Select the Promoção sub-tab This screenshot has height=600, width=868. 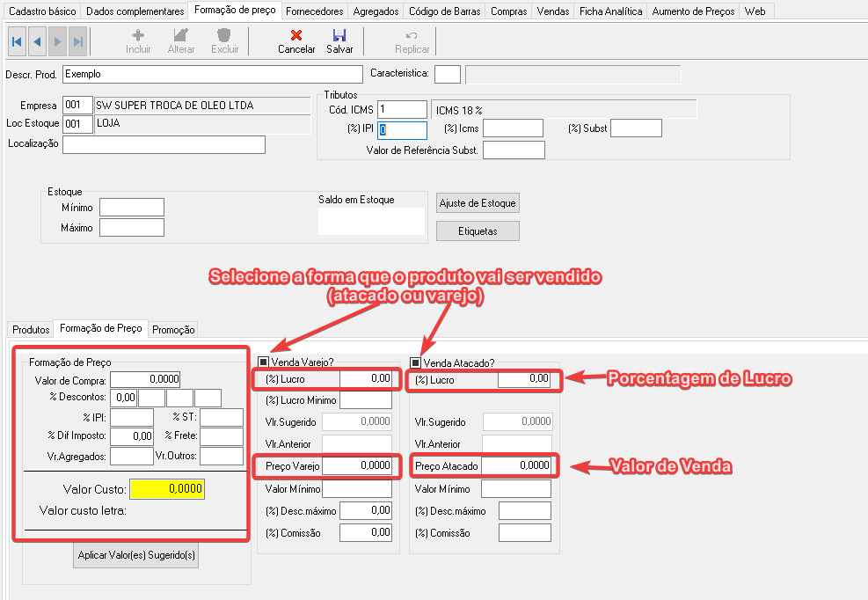click(x=173, y=330)
